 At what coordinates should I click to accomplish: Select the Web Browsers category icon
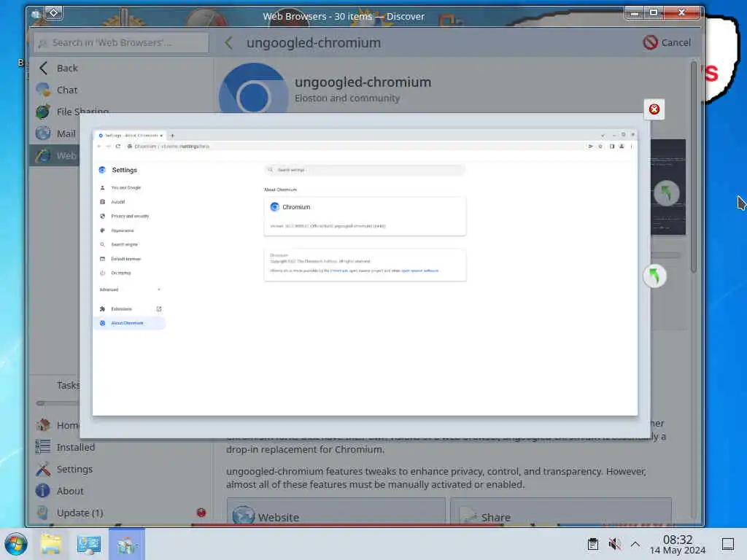(43, 155)
